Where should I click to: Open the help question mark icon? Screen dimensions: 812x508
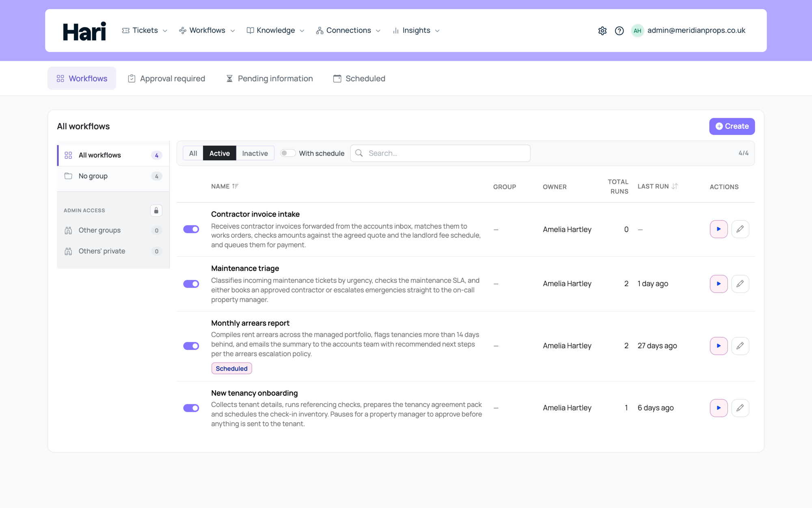point(619,30)
